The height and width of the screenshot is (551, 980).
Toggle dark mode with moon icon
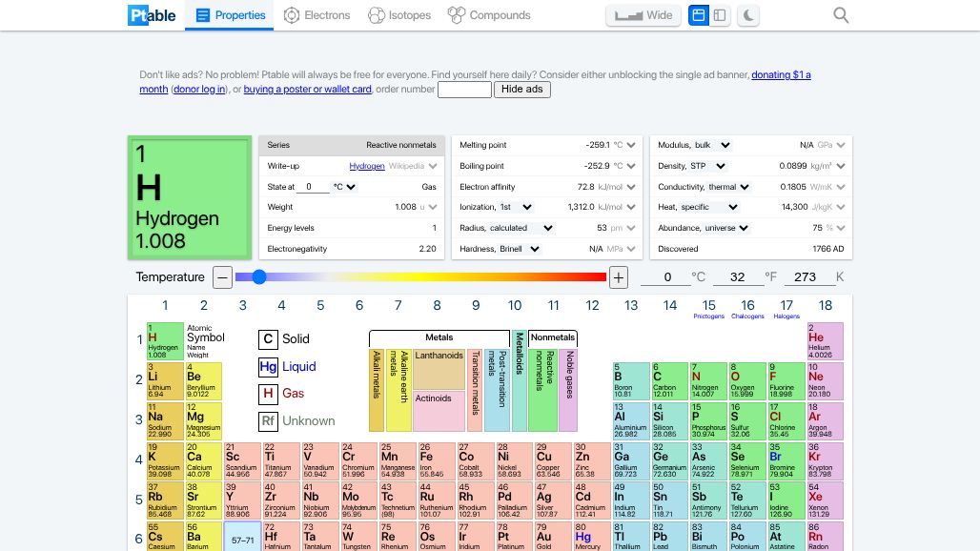[x=749, y=15]
